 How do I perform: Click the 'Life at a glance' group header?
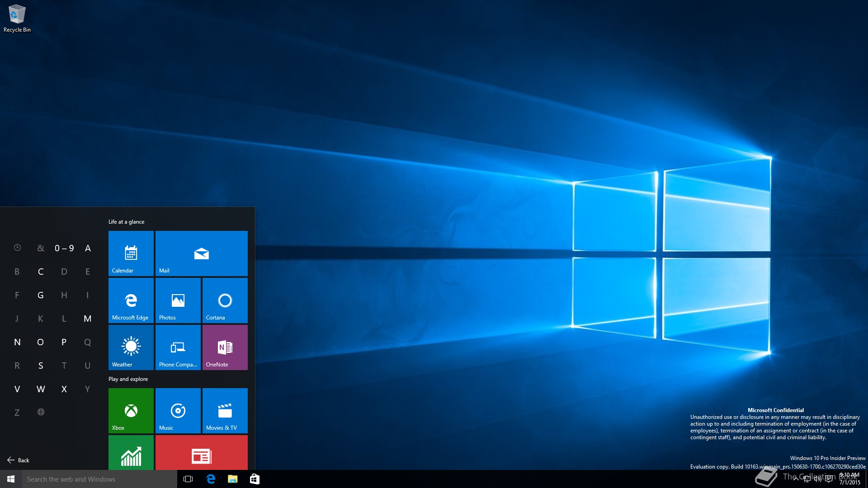[x=127, y=222]
